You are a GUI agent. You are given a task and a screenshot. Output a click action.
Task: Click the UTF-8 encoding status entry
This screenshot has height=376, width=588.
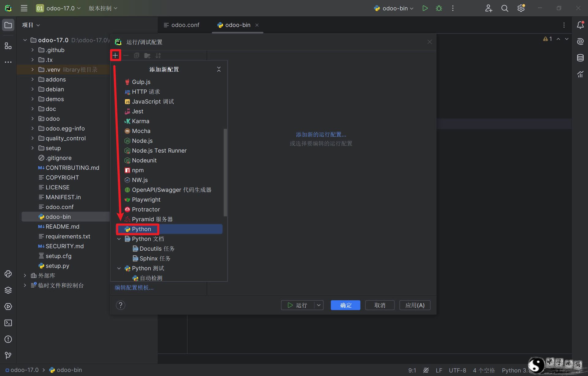[457, 370]
